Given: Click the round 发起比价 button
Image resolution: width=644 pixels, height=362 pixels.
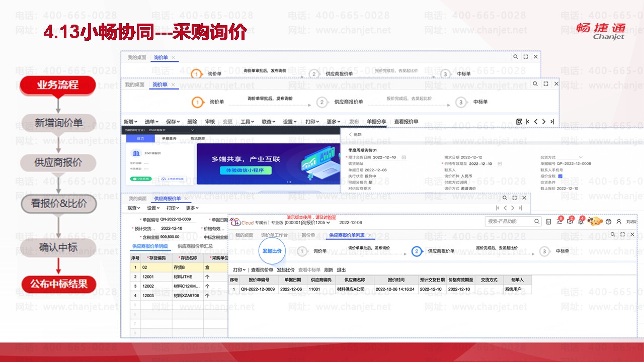Looking at the screenshot, I should coord(272,251).
